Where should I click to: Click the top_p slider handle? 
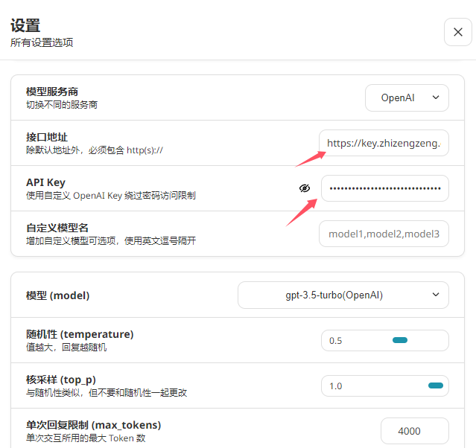(436, 385)
